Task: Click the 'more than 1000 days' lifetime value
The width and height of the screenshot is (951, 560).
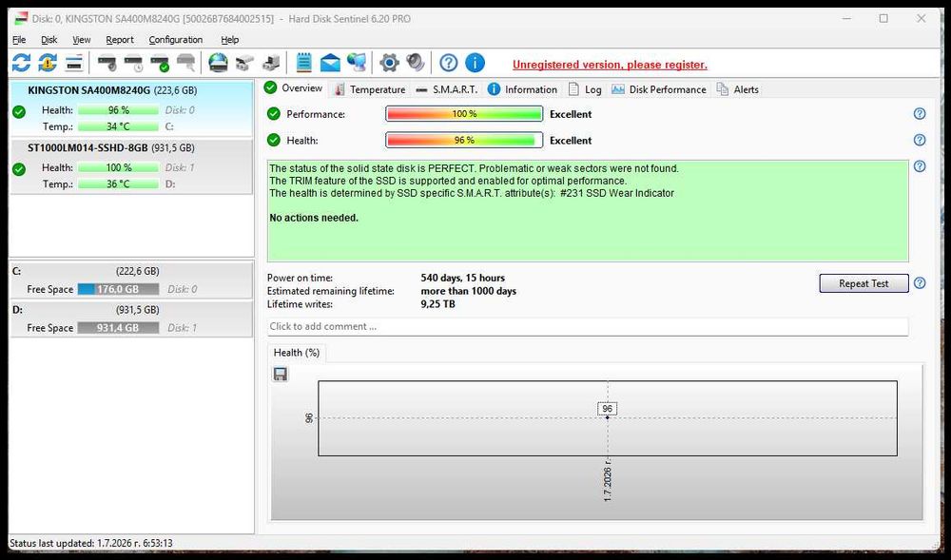Action: coord(468,291)
